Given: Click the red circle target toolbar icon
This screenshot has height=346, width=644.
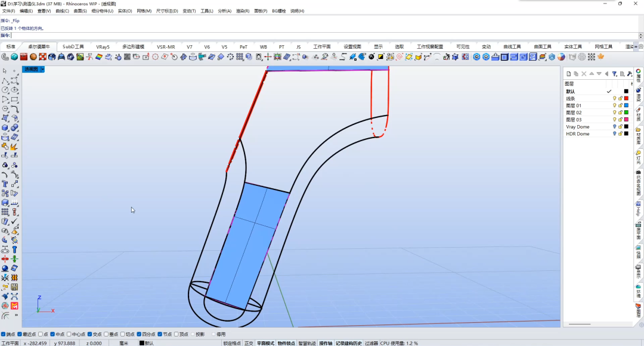Looking at the screenshot, I should 155,57.
